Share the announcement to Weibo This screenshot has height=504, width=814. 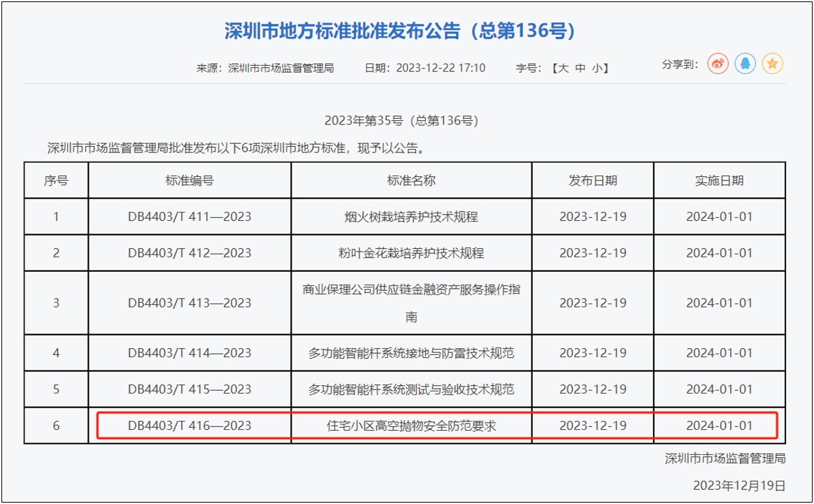718,64
